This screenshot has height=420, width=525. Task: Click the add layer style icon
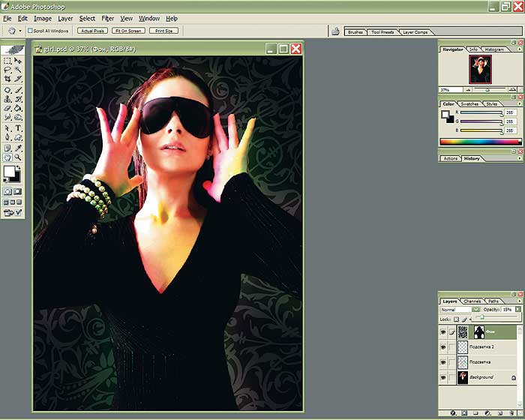[x=453, y=413]
